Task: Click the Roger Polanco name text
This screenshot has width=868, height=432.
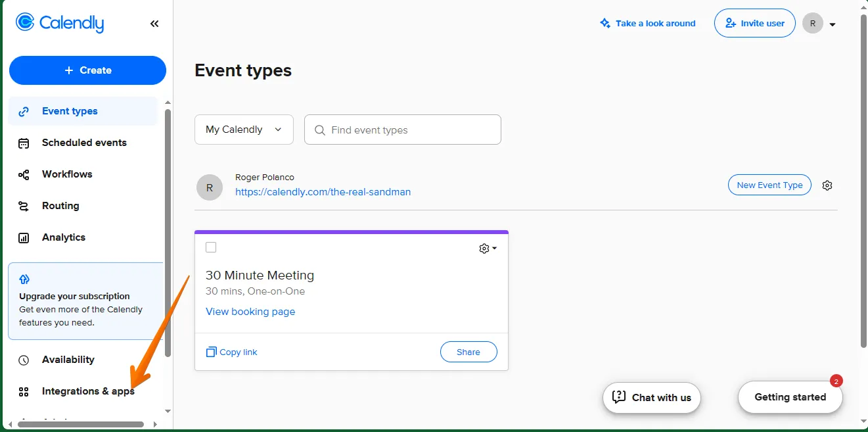Action: (x=265, y=178)
